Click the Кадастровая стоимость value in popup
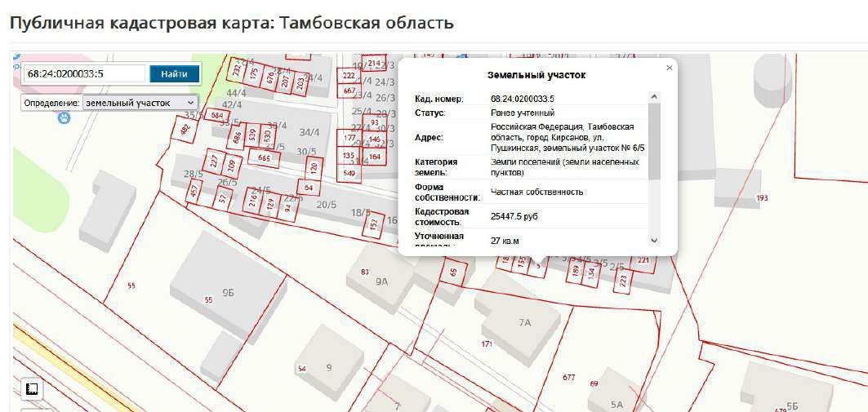Image resolution: width=868 pixels, height=412 pixels. pos(514,217)
